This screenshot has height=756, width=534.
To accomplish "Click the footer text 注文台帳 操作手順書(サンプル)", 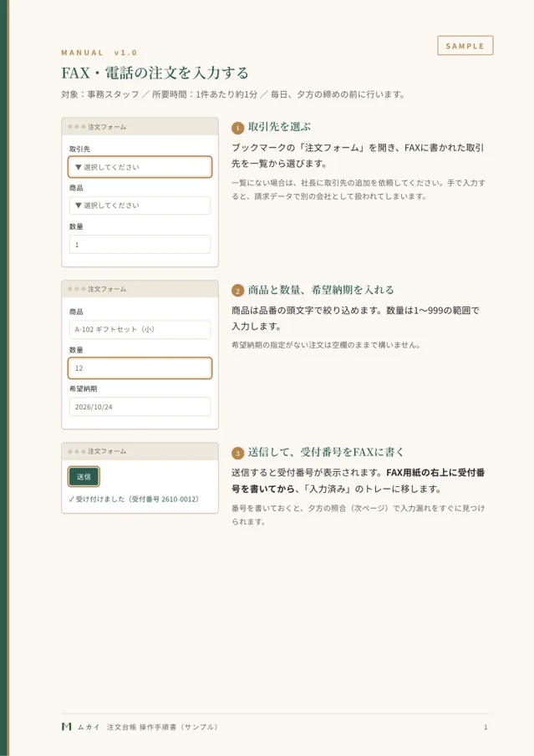I will [x=163, y=727].
